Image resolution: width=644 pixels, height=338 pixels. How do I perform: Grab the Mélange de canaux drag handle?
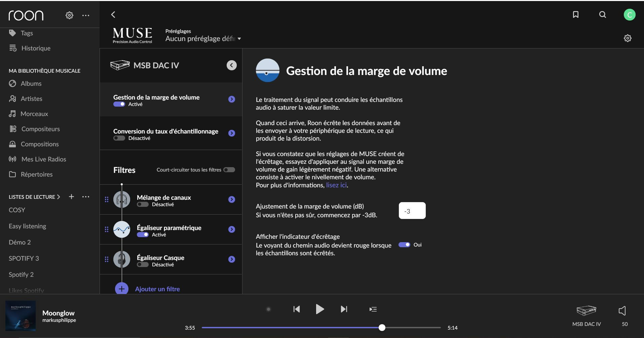pos(107,199)
